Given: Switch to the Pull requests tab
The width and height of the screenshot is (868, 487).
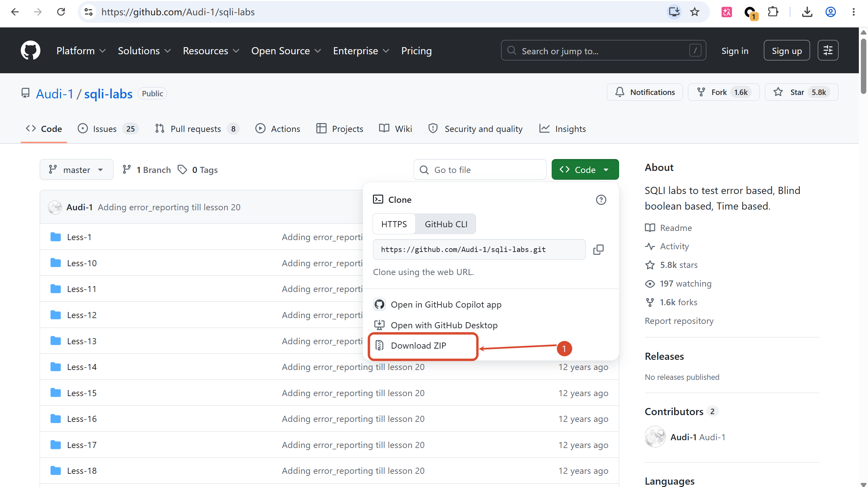Looking at the screenshot, I should pos(197,129).
